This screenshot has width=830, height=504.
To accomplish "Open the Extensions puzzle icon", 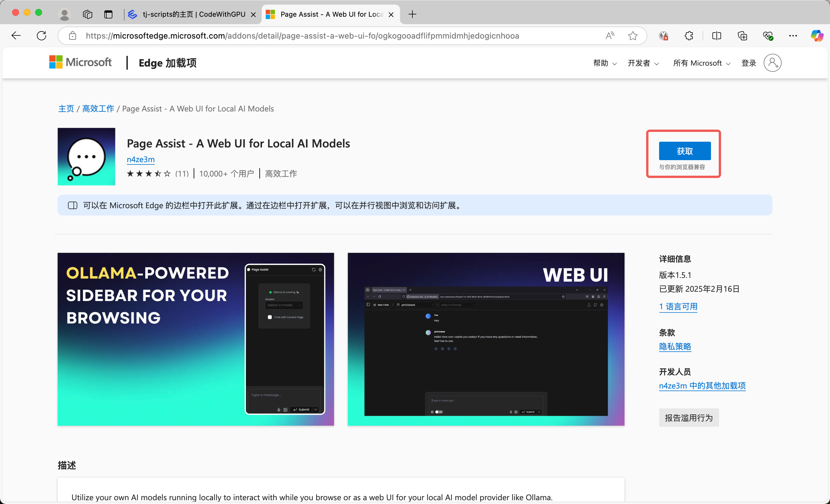I will click(689, 36).
